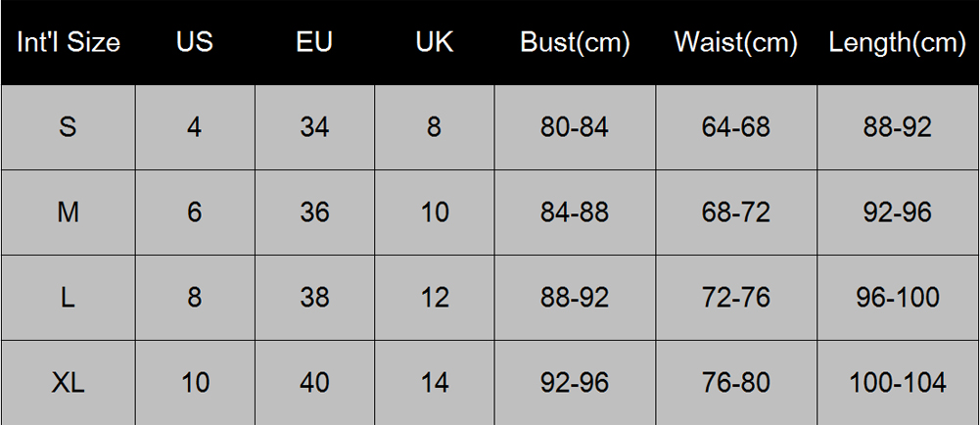980x425 pixels.
Task: Select the bust value 80-84
Action: pyautogui.click(x=575, y=127)
